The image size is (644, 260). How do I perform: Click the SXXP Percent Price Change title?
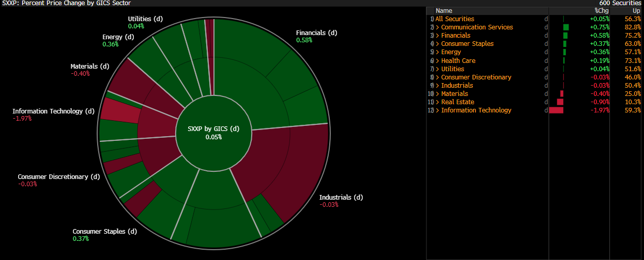tap(67, 3)
